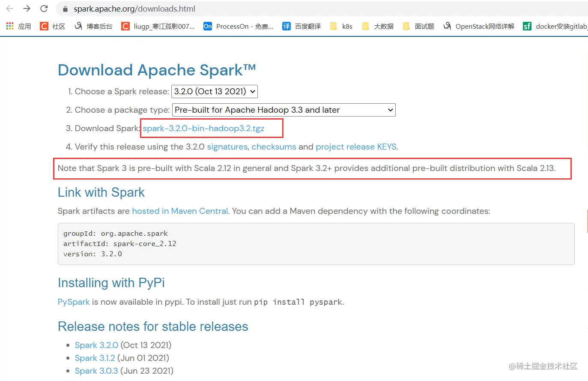Open the 社区 bookmark icon
The height and width of the screenshot is (381, 588).
pos(44,26)
